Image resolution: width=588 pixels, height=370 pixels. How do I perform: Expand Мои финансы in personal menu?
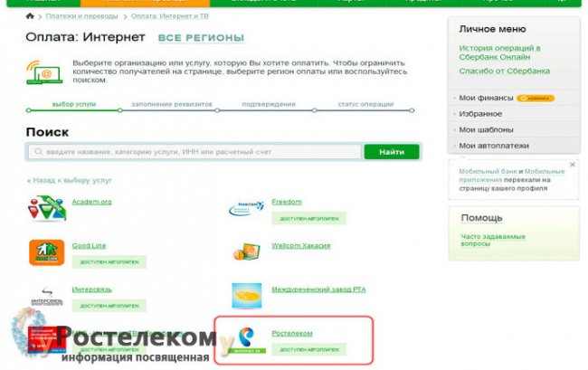pyautogui.click(x=486, y=98)
